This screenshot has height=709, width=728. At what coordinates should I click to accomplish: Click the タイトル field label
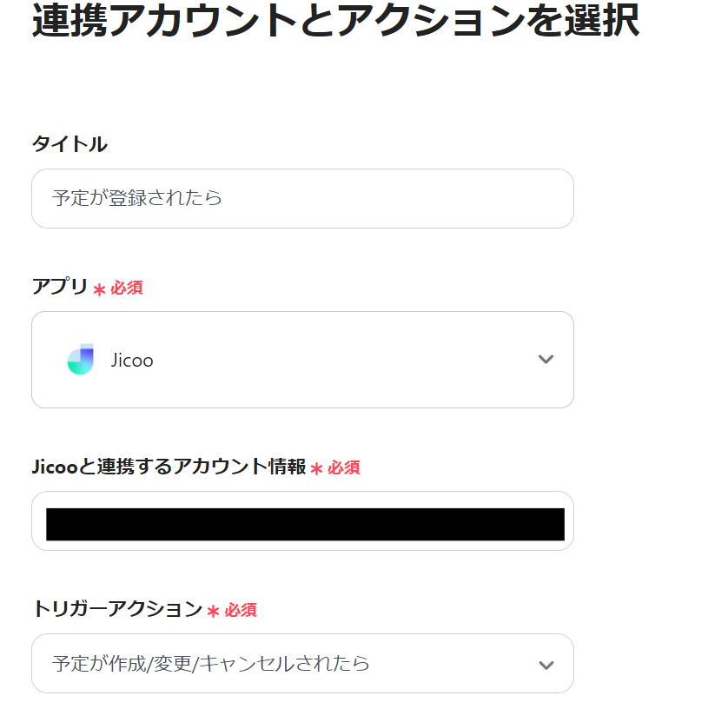(69, 144)
